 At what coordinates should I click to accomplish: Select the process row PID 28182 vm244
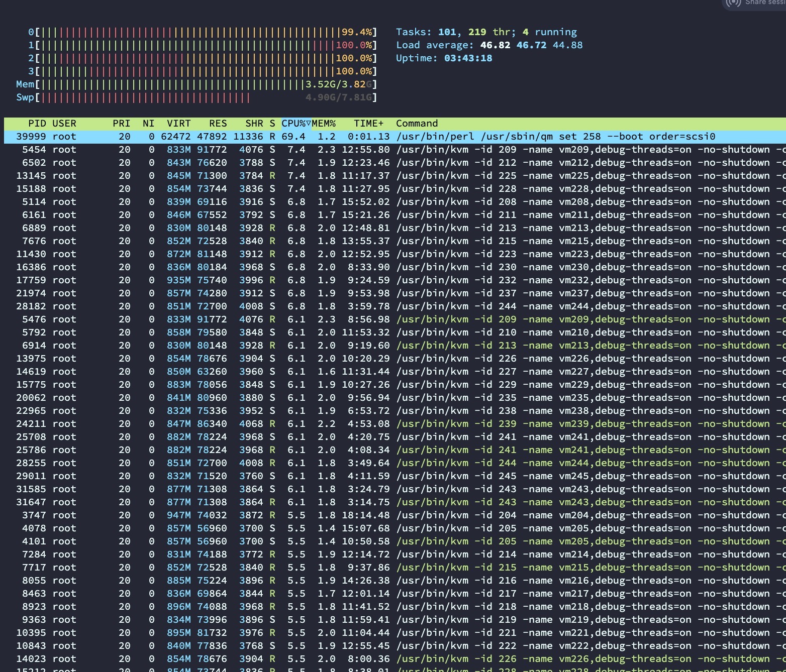click(x=395, y=306)
